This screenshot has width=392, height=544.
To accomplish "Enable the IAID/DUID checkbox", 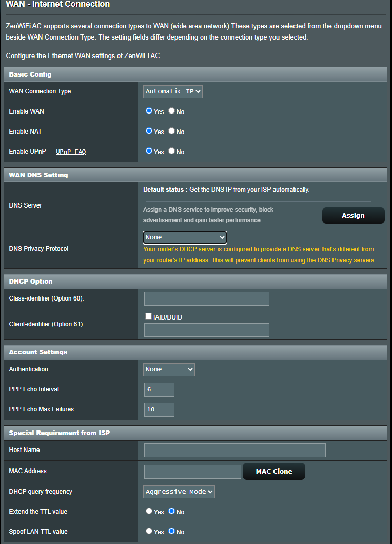I will tap(148, 317).
